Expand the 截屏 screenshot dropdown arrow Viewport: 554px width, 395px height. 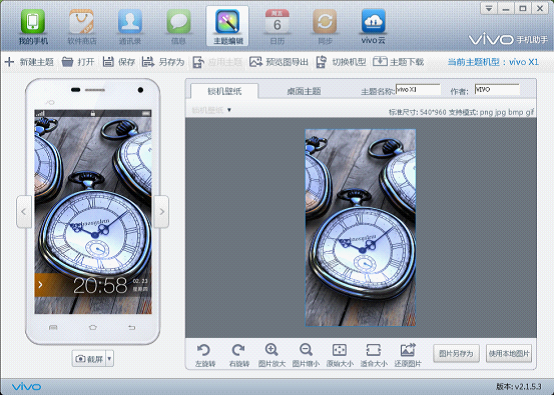pyautogui.click(x=109, y=359)
